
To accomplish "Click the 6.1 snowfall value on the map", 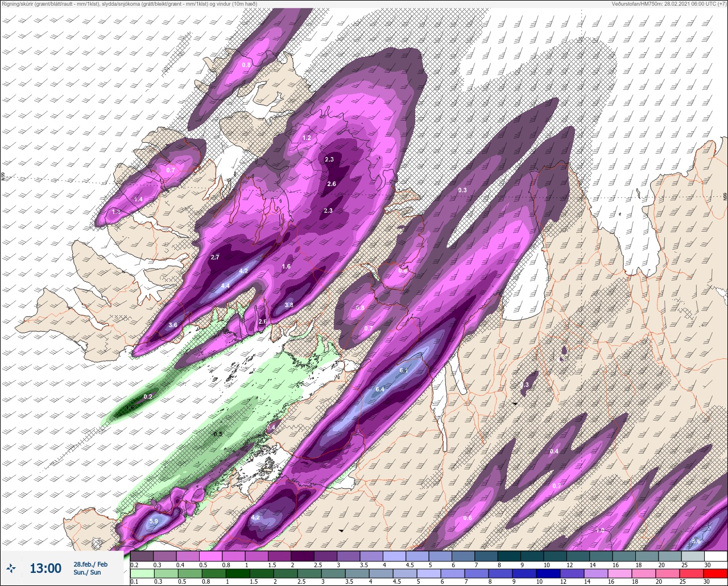I will click(404, 370).
